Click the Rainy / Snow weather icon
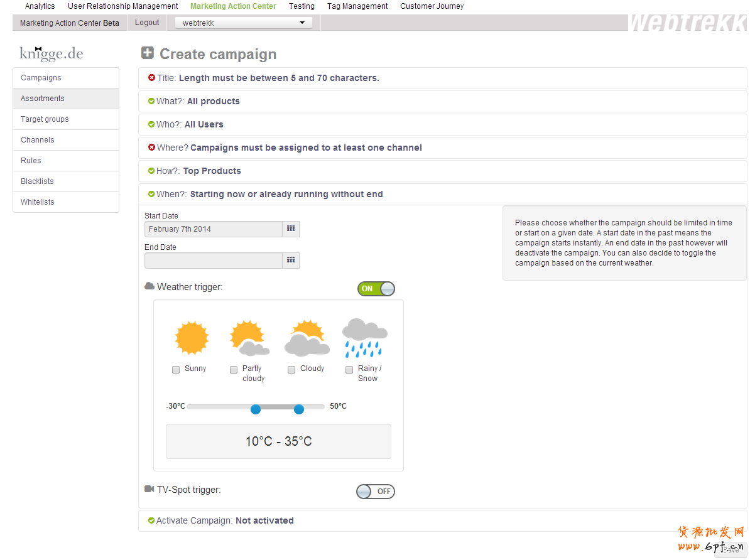 (364, 338)
